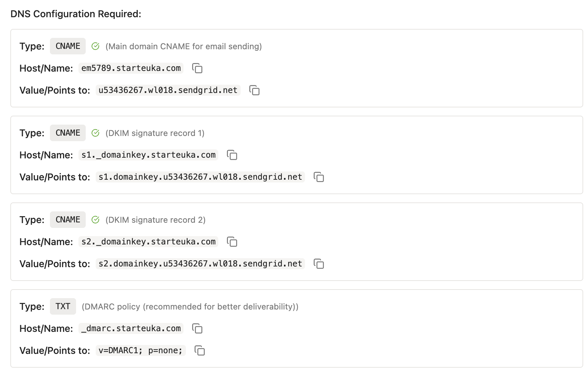Select the em5789.starteuka.com host text

[131, 68]
